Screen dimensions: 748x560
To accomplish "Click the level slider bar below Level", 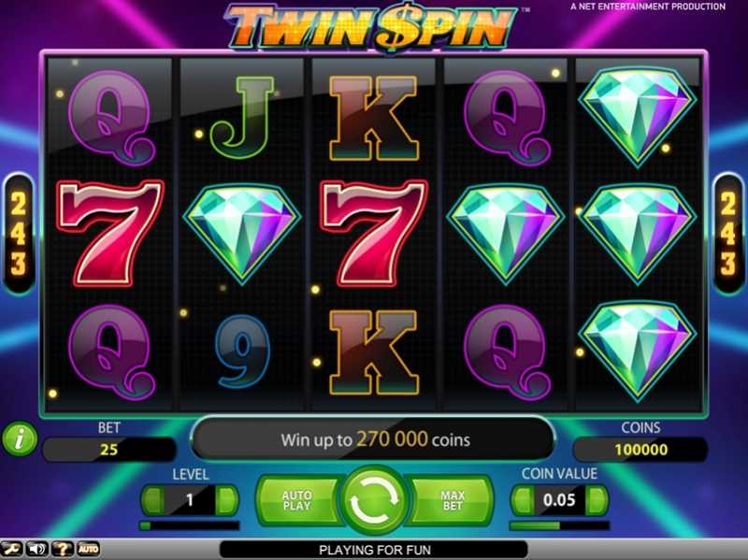I will point(190,525).
